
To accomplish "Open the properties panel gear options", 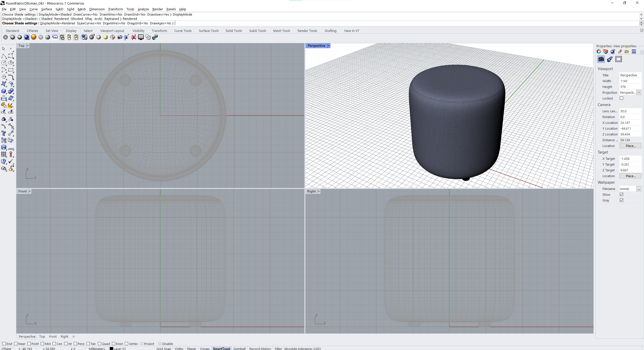I will click(x=642, y=52).
